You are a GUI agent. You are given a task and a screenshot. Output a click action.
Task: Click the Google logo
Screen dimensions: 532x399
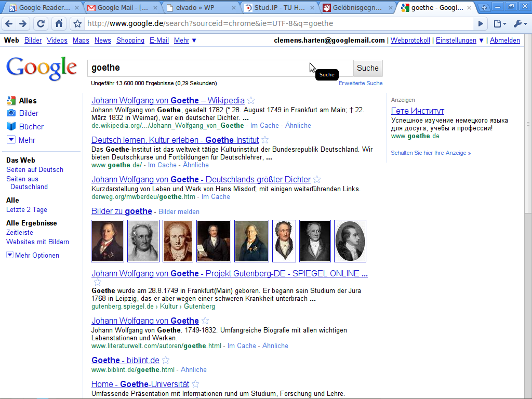coord(42,68)
